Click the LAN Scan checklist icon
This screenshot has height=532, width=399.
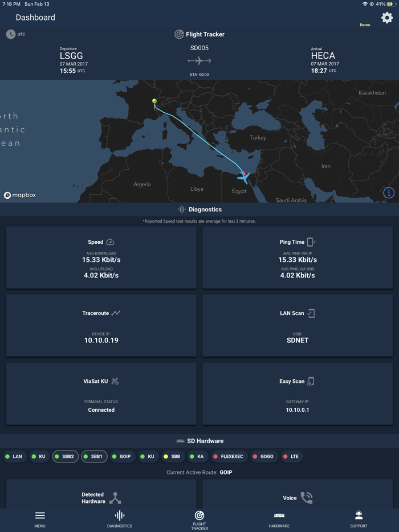[x=311, y=313]
